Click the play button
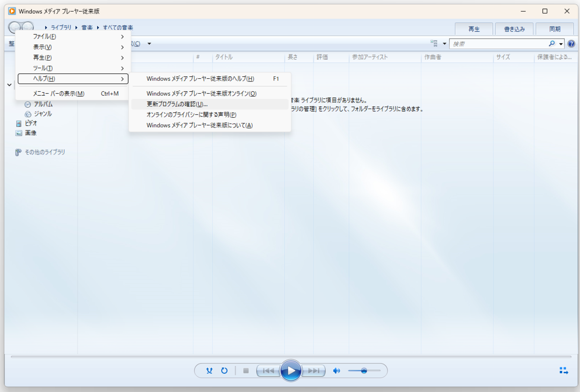 click(x=291, y=371)
